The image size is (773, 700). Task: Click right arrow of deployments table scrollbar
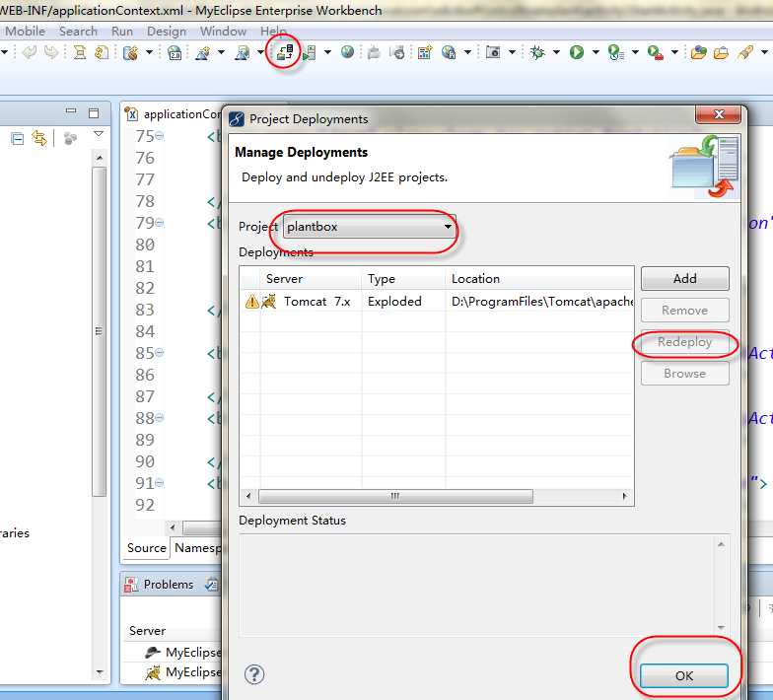tap(625, 496)
